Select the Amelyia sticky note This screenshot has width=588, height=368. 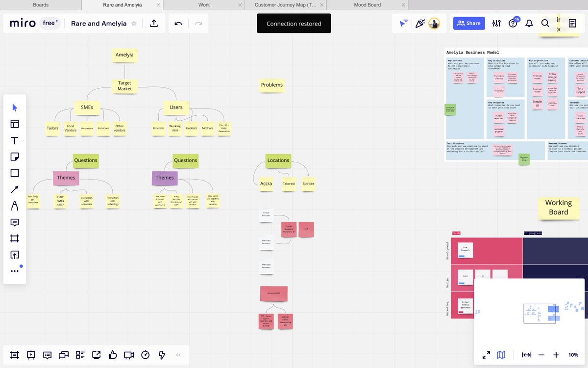[124, 55]
